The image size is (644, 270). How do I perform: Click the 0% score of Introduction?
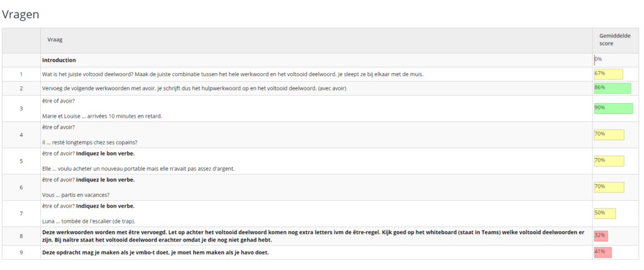[x=599, y=60]
